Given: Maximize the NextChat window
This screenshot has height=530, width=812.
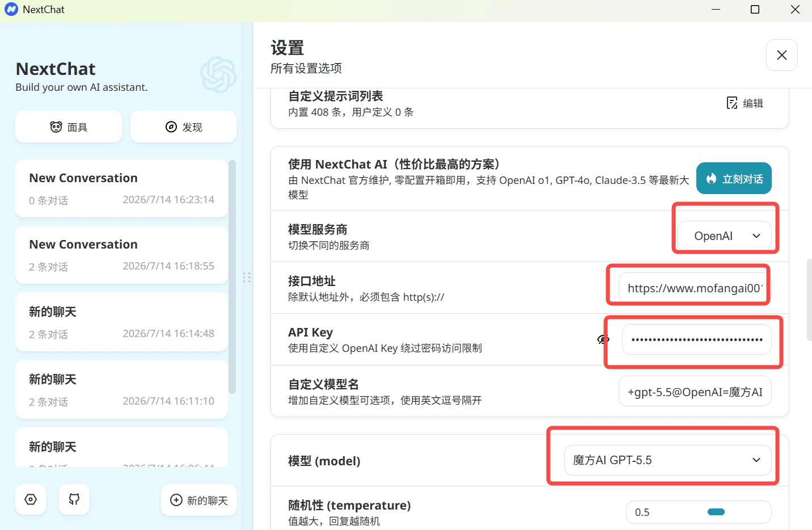Looking at the screenshot, I should pos(755,10).
